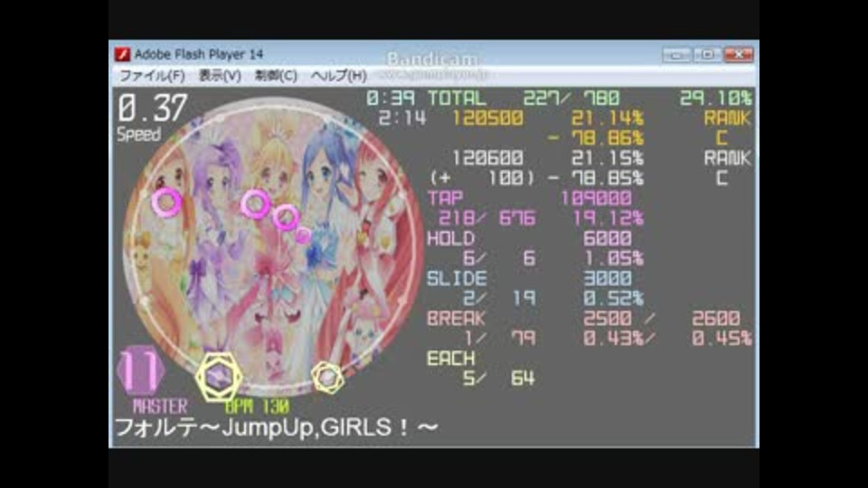The image size is (868, 488).
Task: Click the 0:39 elapsed time
Action: (x=391, y=99)
